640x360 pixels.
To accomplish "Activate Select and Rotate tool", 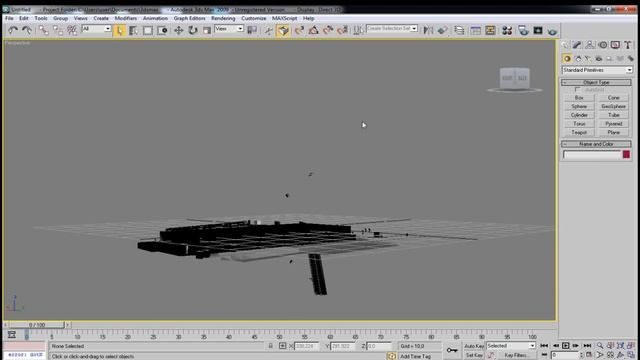I will click(193, 30).
